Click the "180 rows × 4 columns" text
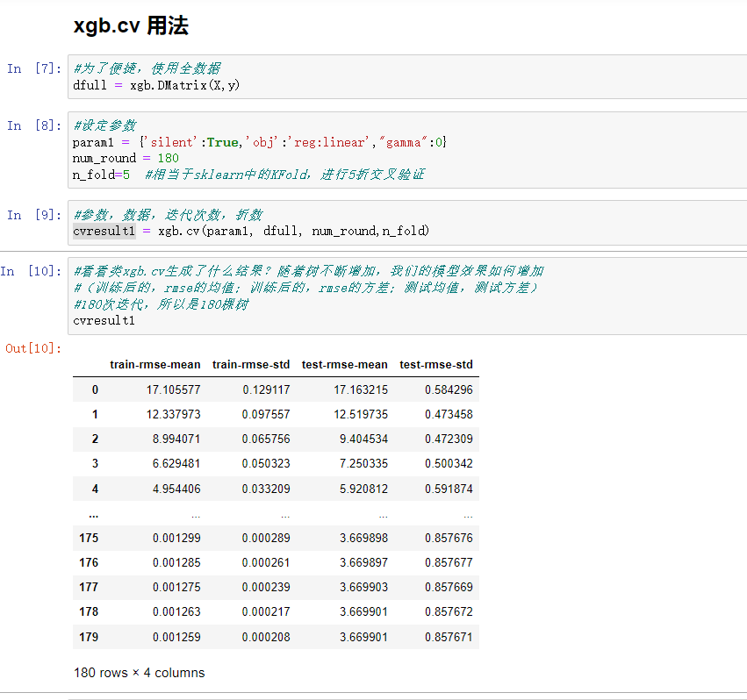 pyautogui.click(x=139, y=673)
